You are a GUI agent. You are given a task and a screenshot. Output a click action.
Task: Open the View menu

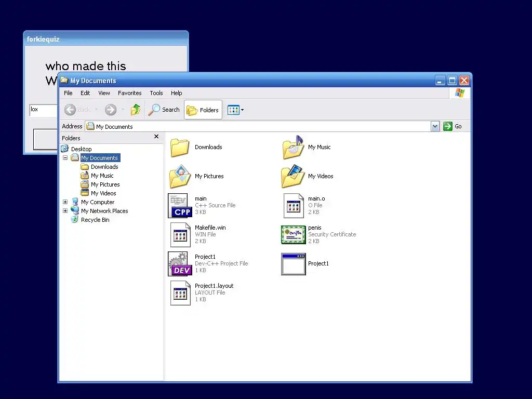[104, 93]
